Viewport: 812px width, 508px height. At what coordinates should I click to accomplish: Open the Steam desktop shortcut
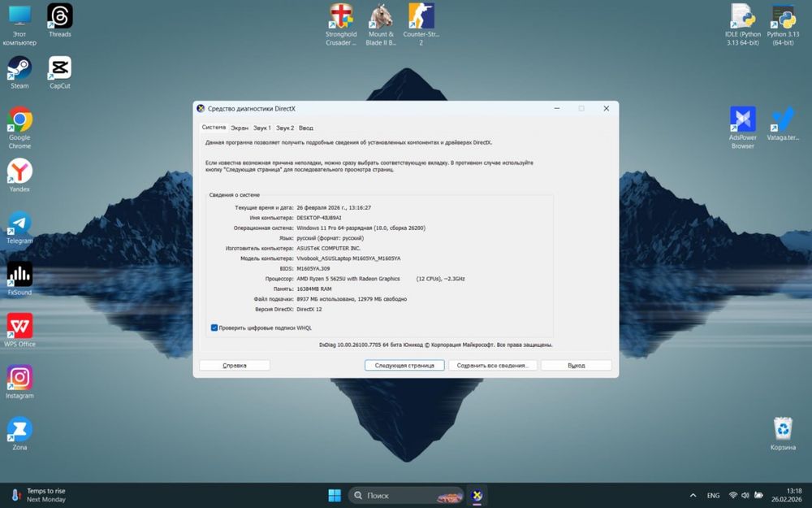tap(19, 72)
